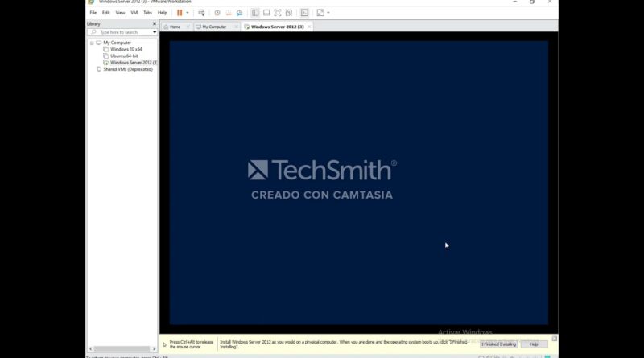The width and height of the screenshot is (644, 358).
Task: Click the stretch guest display icon
Action: (320, 13)
